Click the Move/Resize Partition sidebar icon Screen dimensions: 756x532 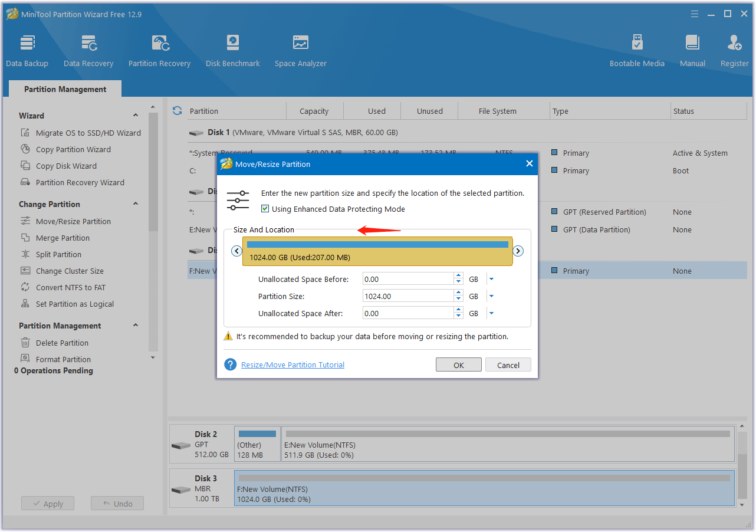point(25,221)
